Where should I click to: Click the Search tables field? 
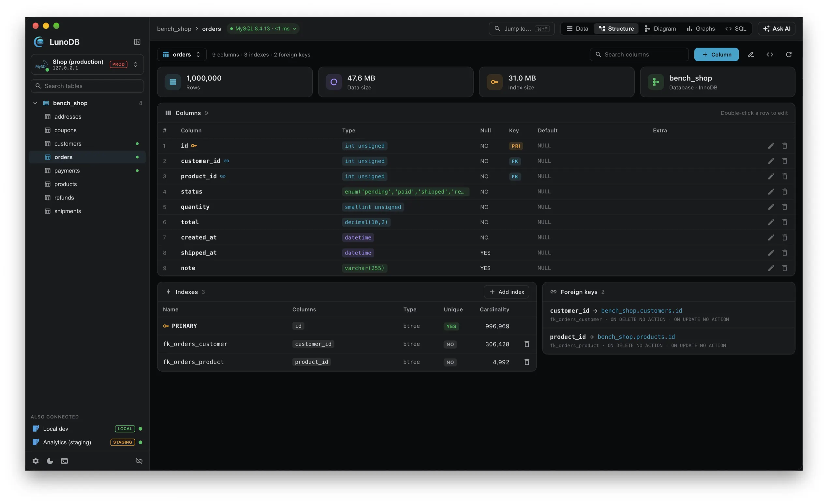(87, 86)
